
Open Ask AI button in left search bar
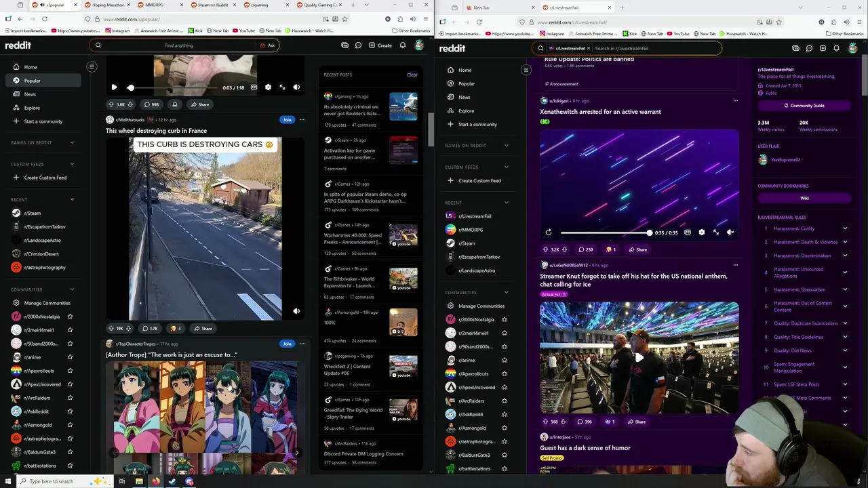point(267,45)
